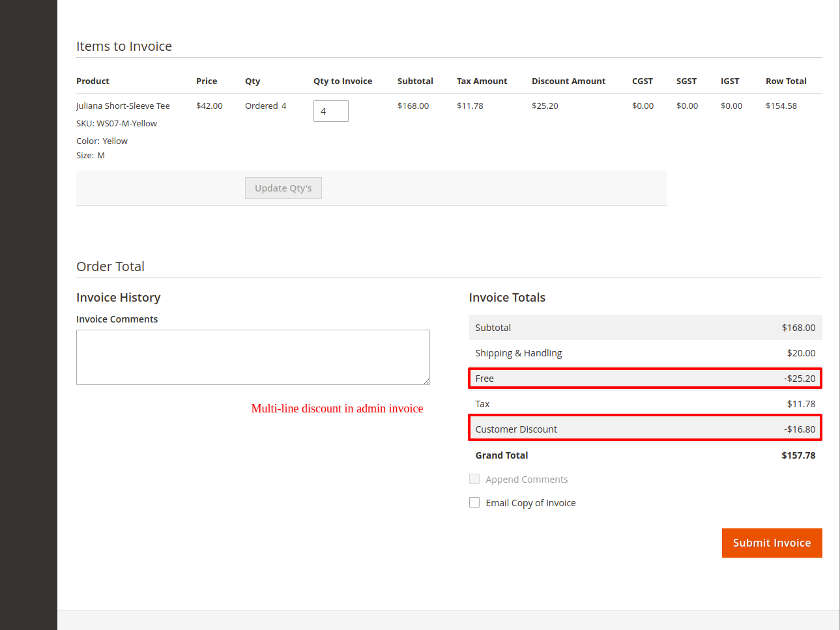Focus the Invoice Comments text area
Screen dimensions: 840x630
point(253,357)
